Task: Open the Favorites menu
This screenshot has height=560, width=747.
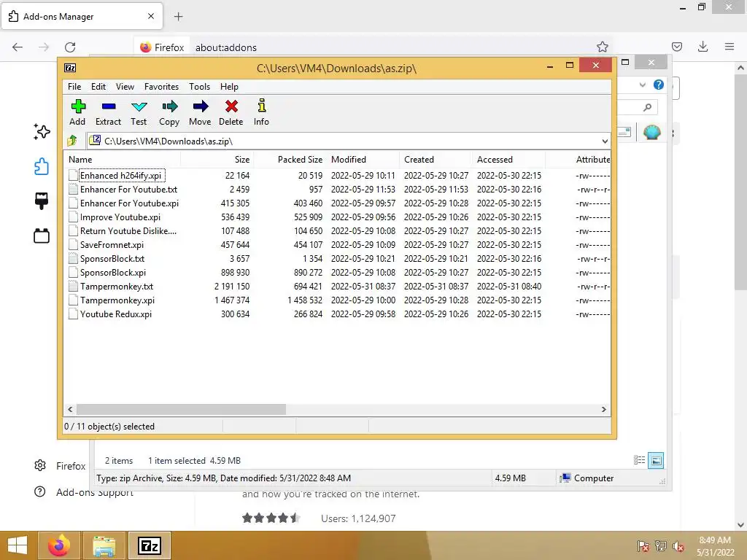Action: 161,87
